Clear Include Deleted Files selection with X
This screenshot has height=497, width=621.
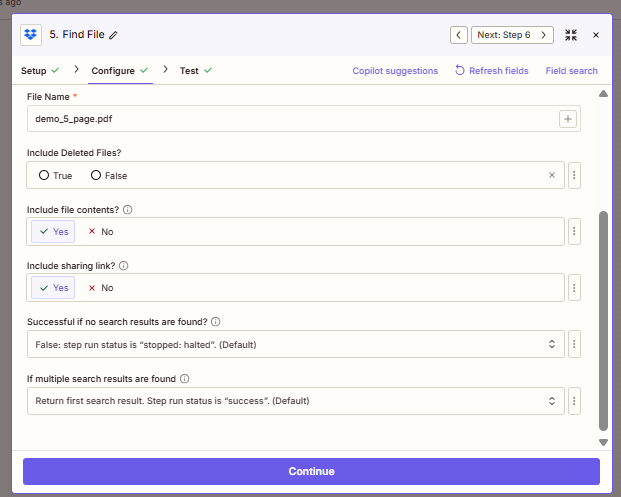pos(551,175)
